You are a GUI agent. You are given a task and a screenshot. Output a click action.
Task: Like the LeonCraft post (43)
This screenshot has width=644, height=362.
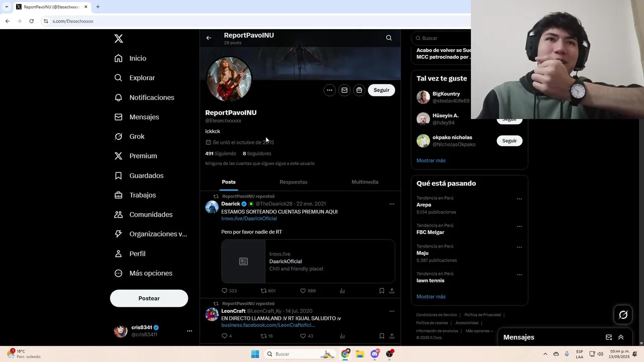click(306, 336)
